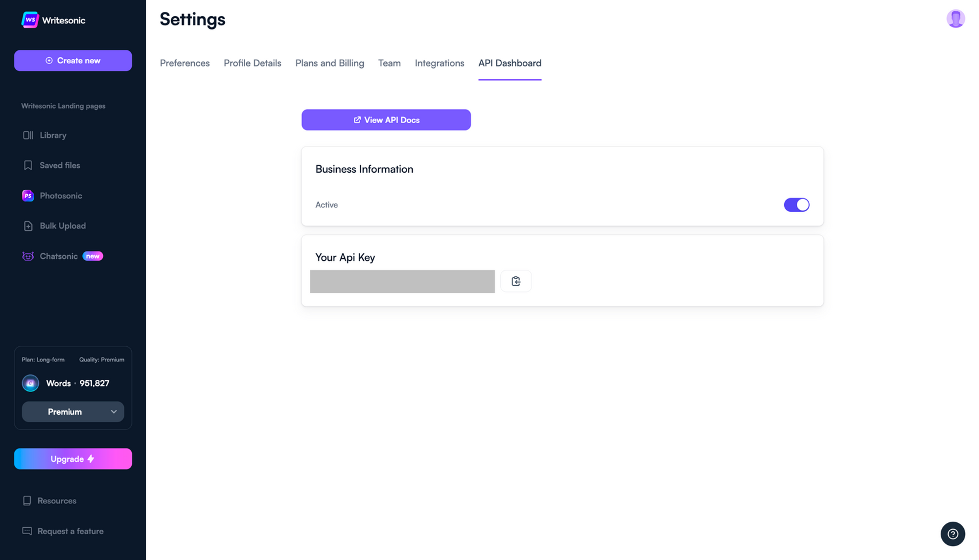Click the Premium plan dropdown
Screen dimensions: 979x560
72,411
